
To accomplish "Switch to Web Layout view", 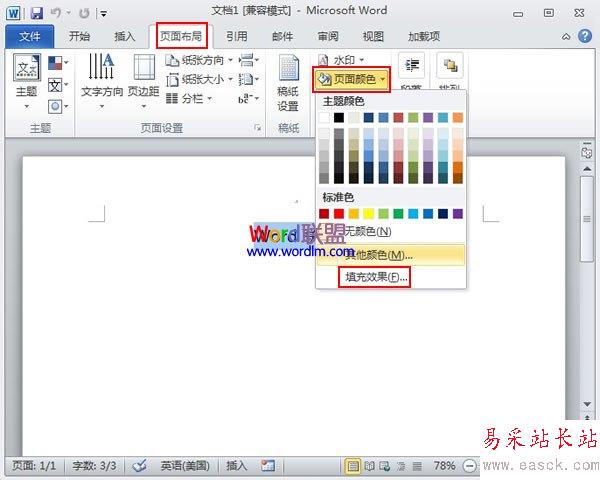I will [x=385, y=466].
